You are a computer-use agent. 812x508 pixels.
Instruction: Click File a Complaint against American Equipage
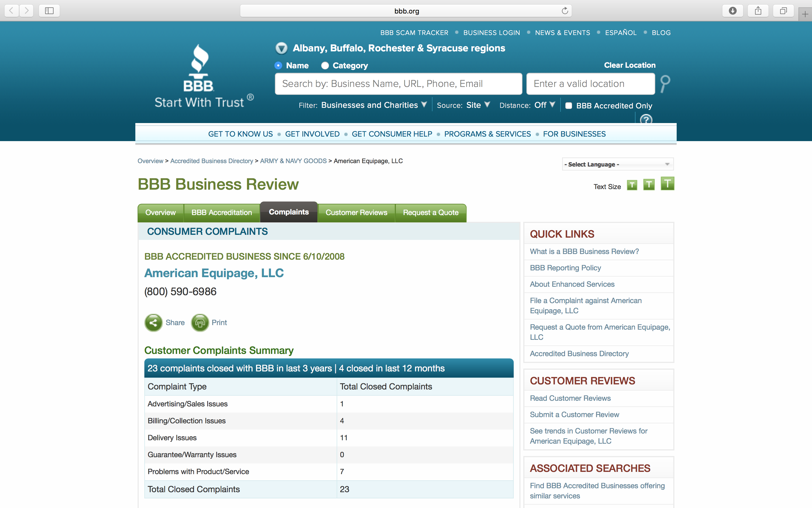click(x=586, y=305)
